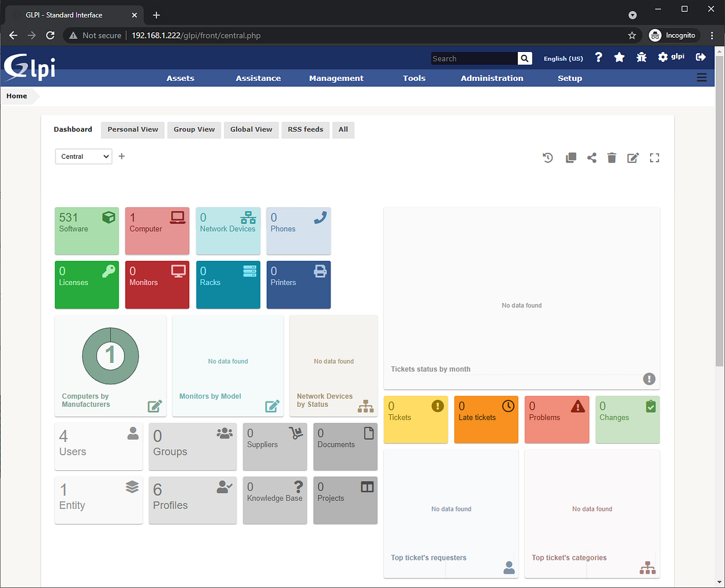Switch to the Global View tab
The width and height of the screenshot is (725, 588).
[251, 129]
